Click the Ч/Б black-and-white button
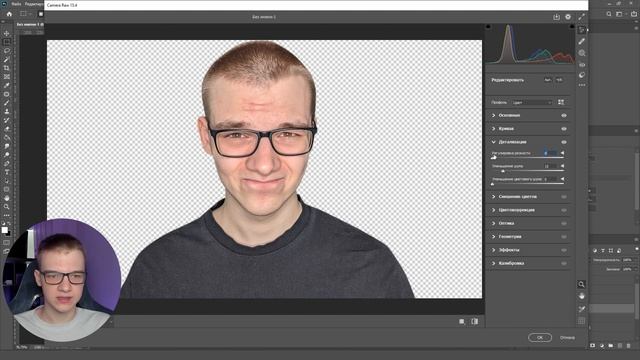This screenshot has width=640, height=360. pos(559,80)
